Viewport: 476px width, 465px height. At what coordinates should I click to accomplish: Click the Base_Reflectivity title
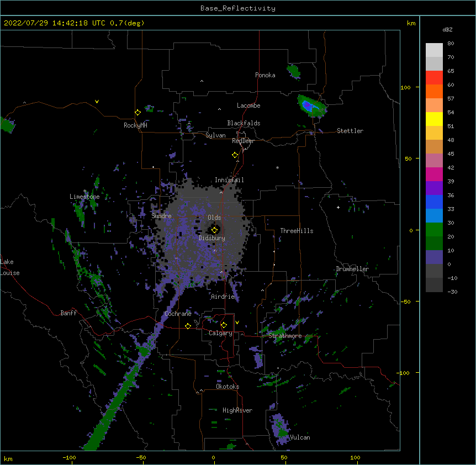coord(238,8)
